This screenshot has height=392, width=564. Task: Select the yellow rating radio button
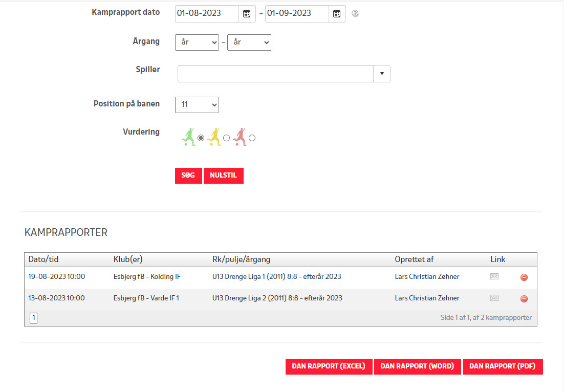tap(227, 138)
